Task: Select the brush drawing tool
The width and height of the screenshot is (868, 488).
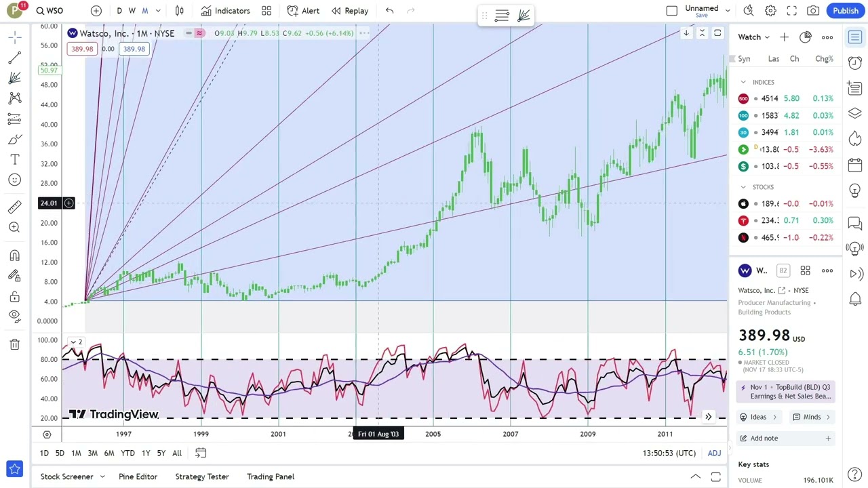Action: click(14, 139)
